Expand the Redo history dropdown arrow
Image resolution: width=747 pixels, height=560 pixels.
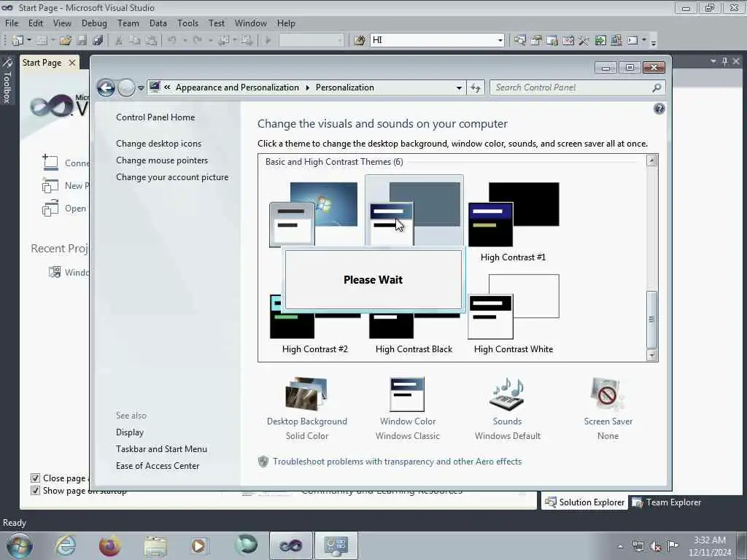[210, 41]
